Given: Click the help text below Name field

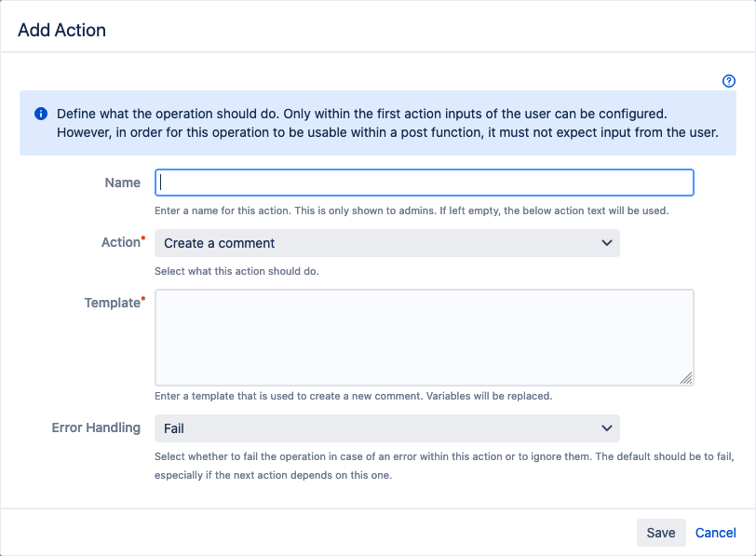Looking at the screenshot, I should click(411, 210).
